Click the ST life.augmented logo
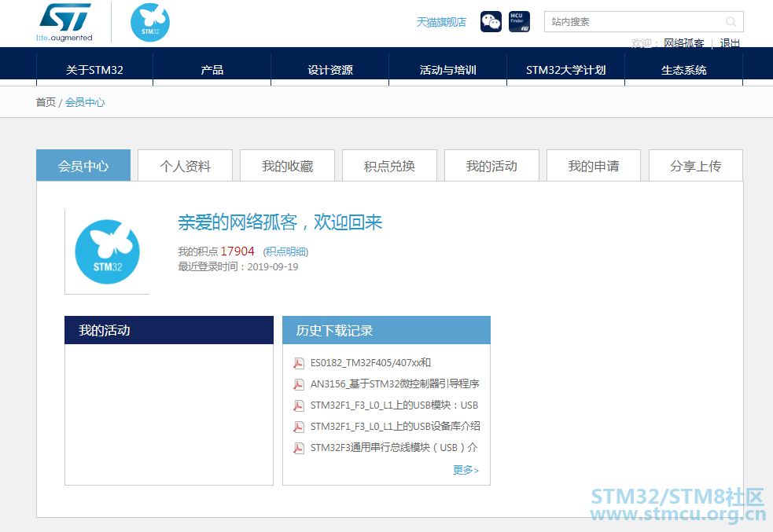773x532 pixels. click(x=65, y=23)
